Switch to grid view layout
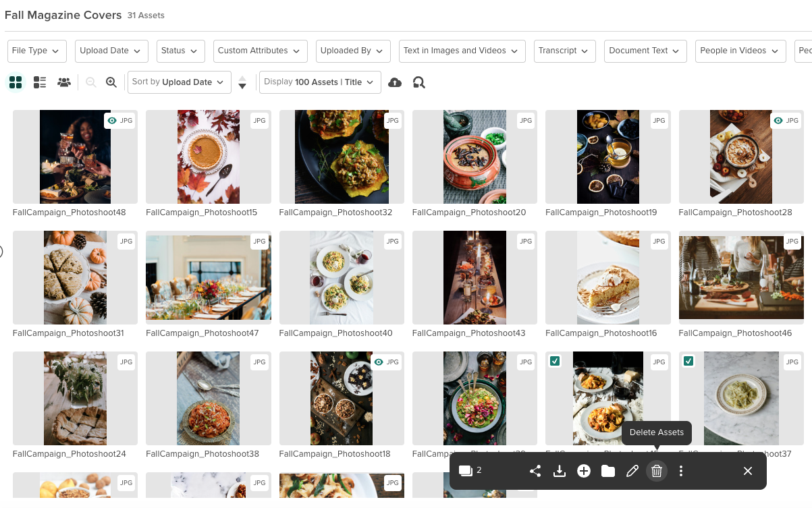Screen dimensions: 812x508 16,82
